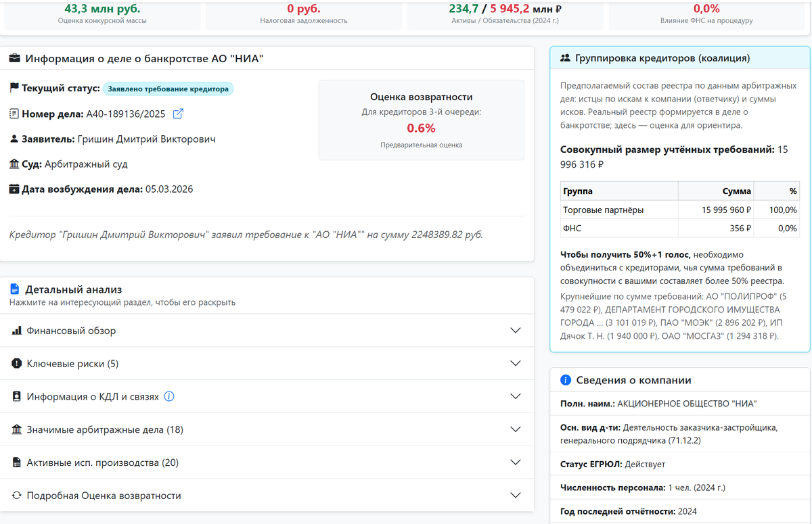Expand Подробная Оценка возвратности chevron
This screenshot has width=812, height=524.
click(x=516, y=496)
